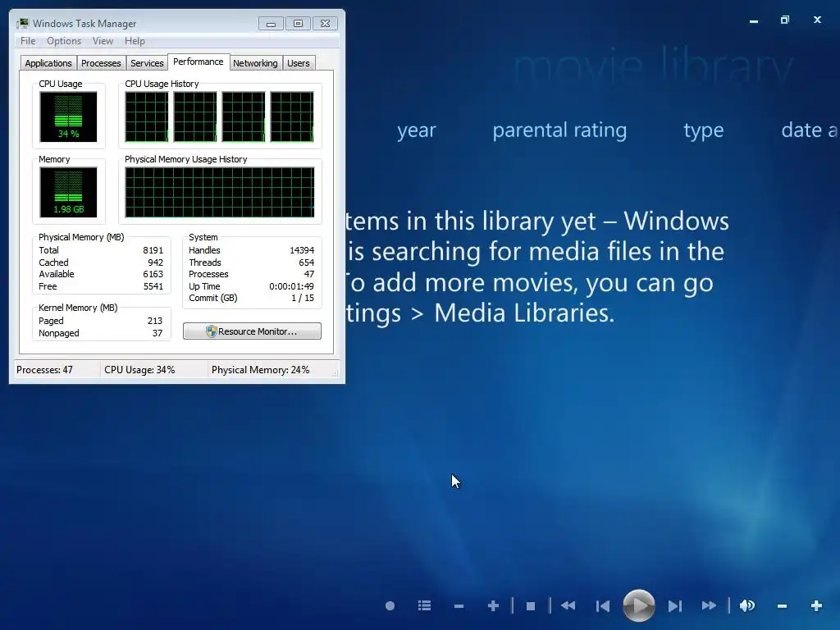
Task: Open the Media Center guide list icon
Action: [424, 606]
